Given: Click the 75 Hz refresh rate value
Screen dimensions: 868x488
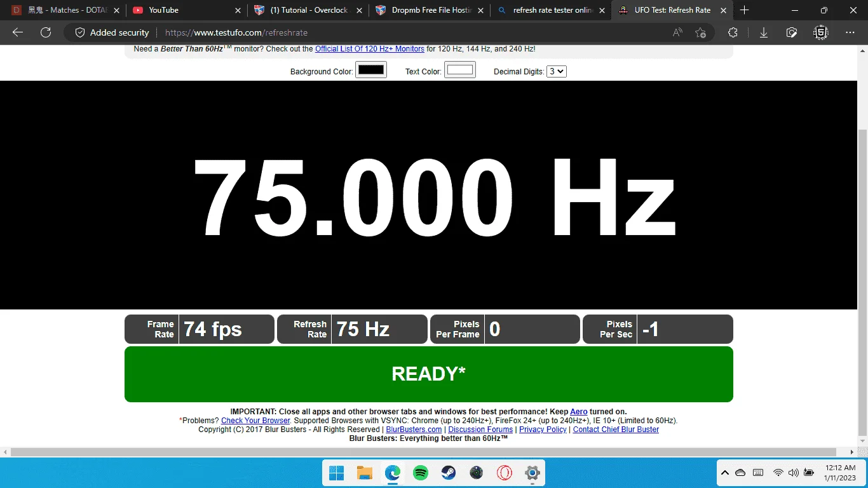Looking at the screenshot, I should (x=363, y=329).
